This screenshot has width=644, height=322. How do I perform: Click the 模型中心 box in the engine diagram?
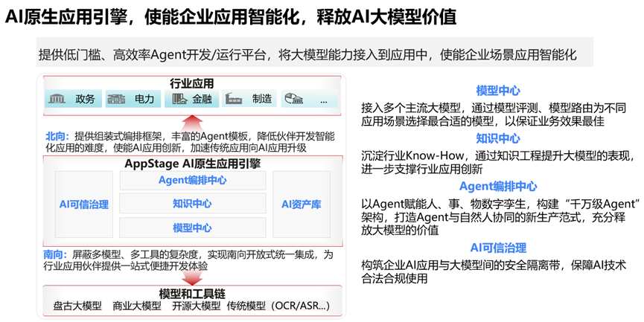click(193, 228)
